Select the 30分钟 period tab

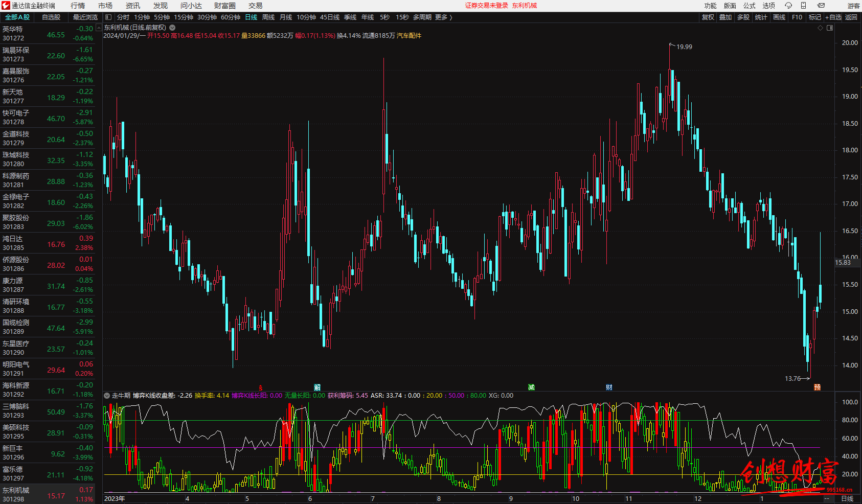(207, 17)
